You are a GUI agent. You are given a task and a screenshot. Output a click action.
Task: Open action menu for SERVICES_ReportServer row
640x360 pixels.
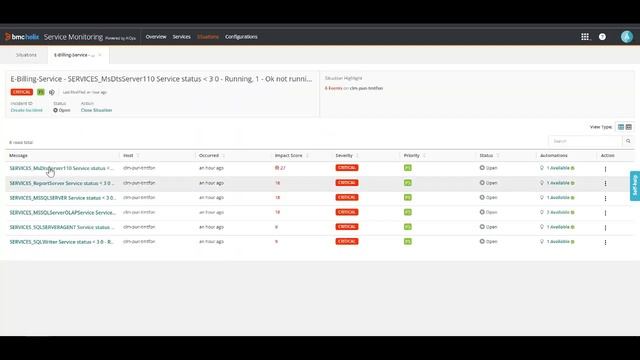click(x=605, y=183)
